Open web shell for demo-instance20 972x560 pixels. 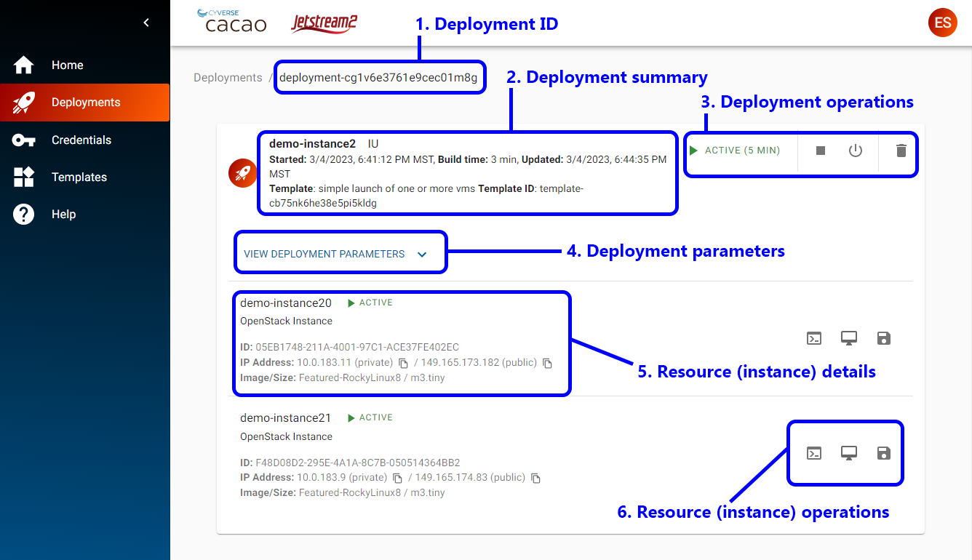(x=814, y=338)
